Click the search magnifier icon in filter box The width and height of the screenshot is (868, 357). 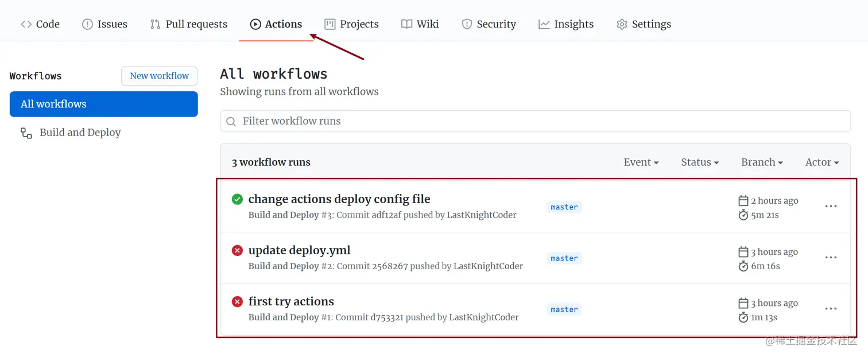[231, 122]
